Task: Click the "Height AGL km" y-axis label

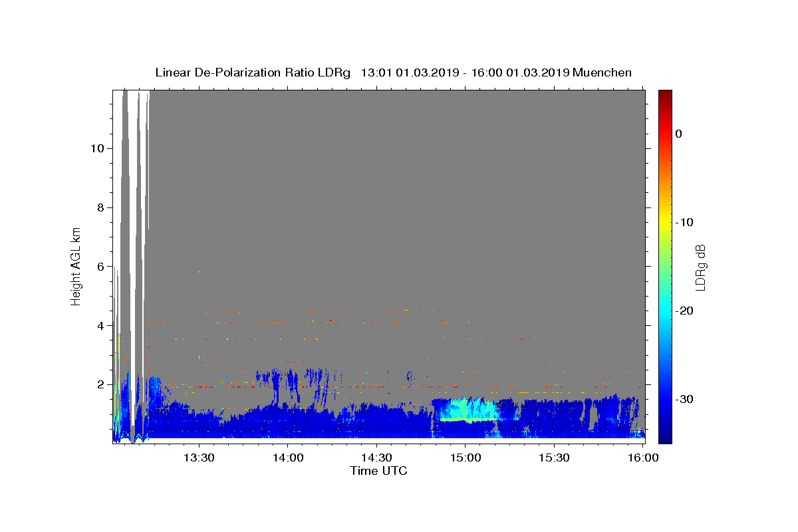Action: pyautogui.click(x=76, y=266)
